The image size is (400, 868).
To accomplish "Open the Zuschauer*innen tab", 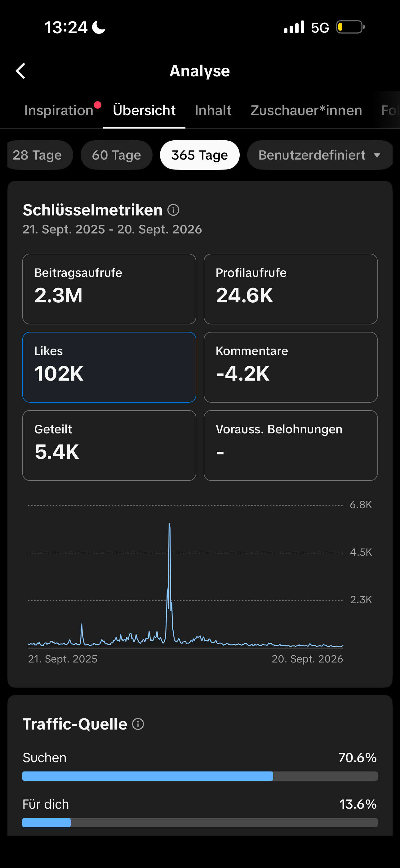I will pyautogui.click(x=306, y=111).
